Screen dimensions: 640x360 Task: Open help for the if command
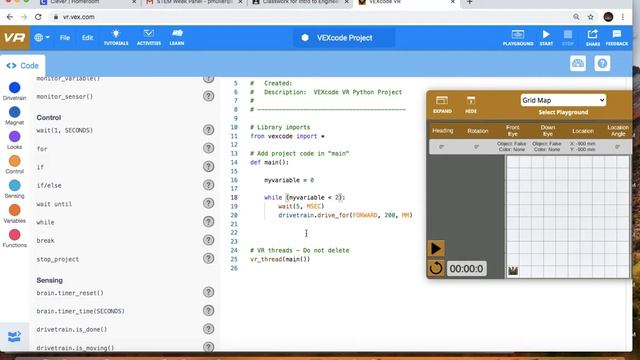pos(209,167)
